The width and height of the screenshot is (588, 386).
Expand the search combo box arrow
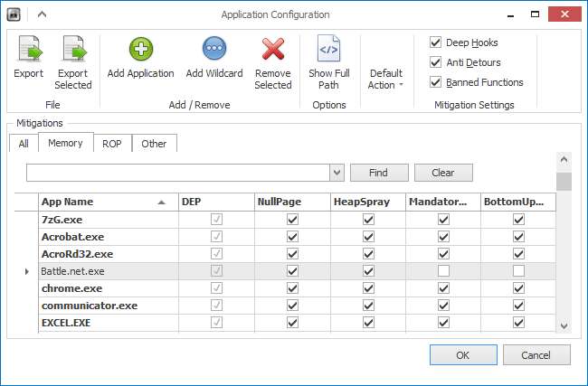click(x=337, y=173)
